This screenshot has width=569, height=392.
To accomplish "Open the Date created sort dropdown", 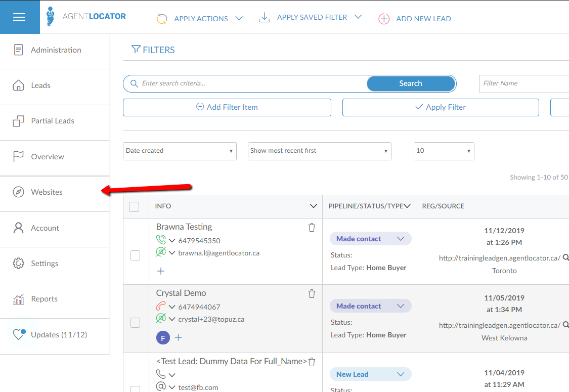I will (180, 151).
